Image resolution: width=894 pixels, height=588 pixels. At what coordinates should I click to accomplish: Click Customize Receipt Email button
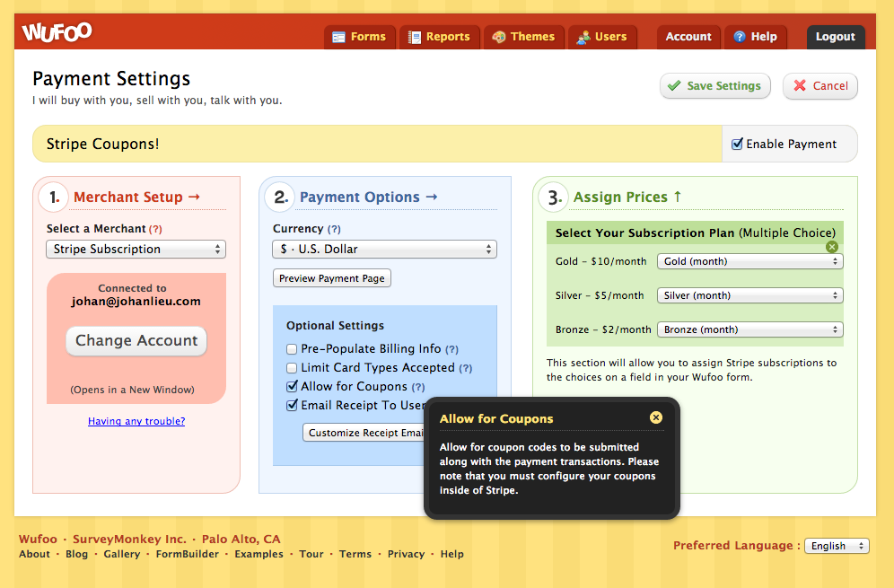(x=365, y=433)
